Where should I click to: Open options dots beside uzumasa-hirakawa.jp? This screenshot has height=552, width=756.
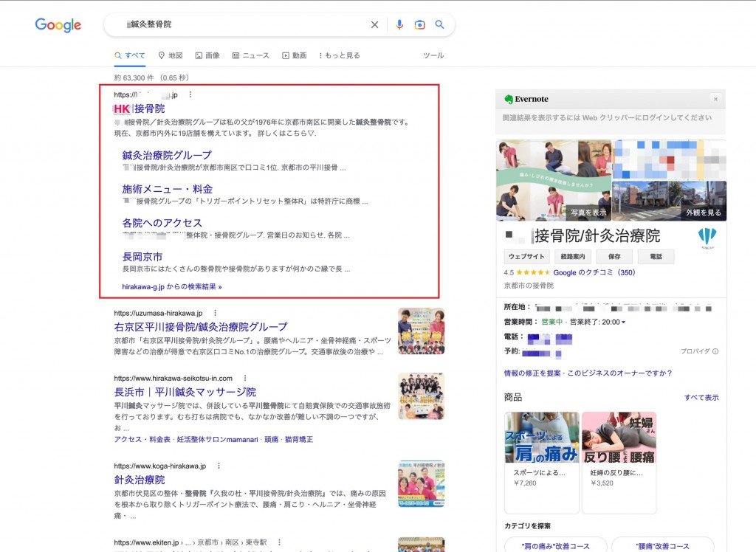215,313
